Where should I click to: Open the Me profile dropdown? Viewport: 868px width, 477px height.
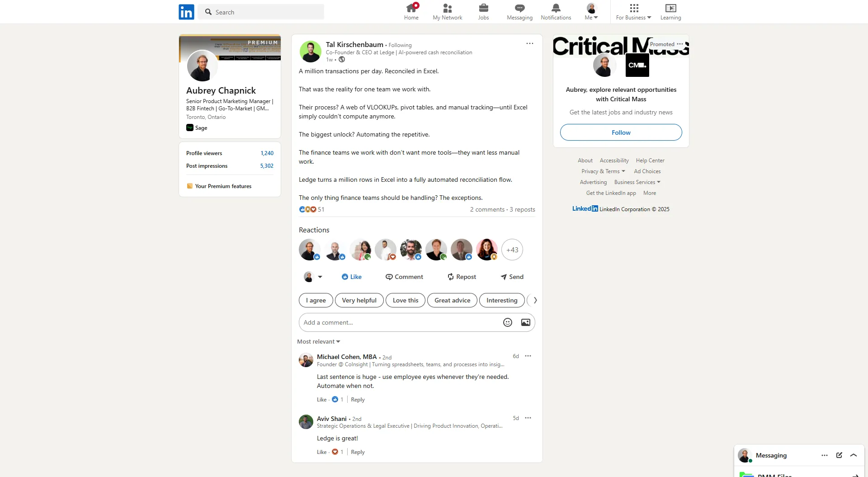click(591, 12)
